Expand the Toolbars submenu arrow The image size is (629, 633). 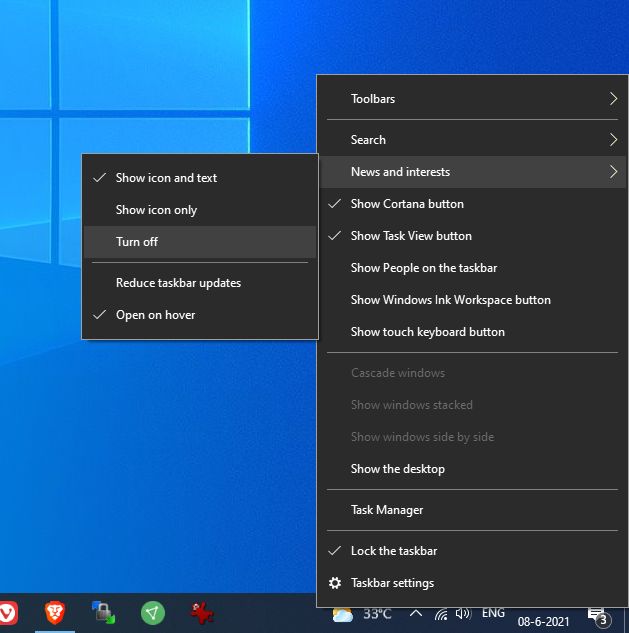point(613,99)
